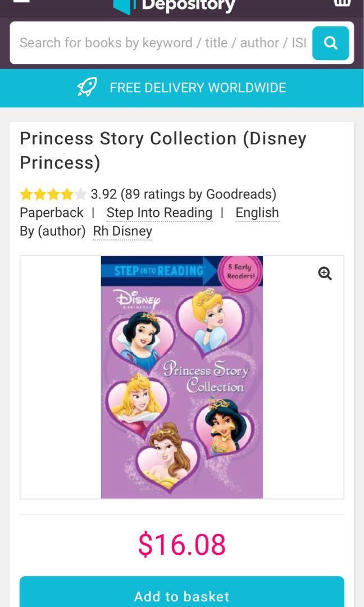Open the Rh Disney author page
This screenshot has width=364, height=607.
coord(123,231)
